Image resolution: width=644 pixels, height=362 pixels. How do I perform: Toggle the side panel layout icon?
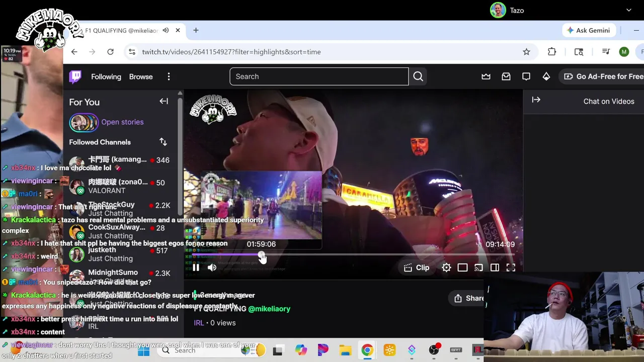(x=495, y=268)
